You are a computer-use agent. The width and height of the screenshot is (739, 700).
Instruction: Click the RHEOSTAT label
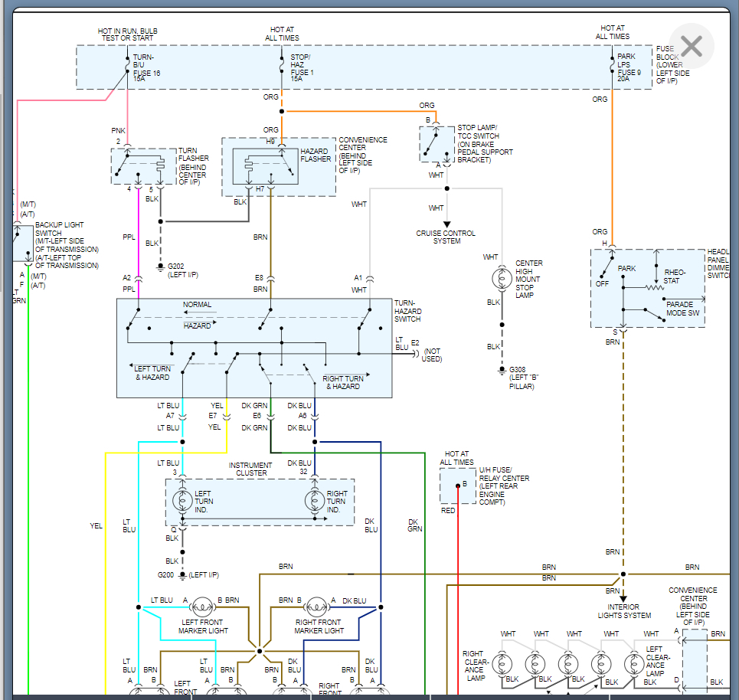point(675,276)
